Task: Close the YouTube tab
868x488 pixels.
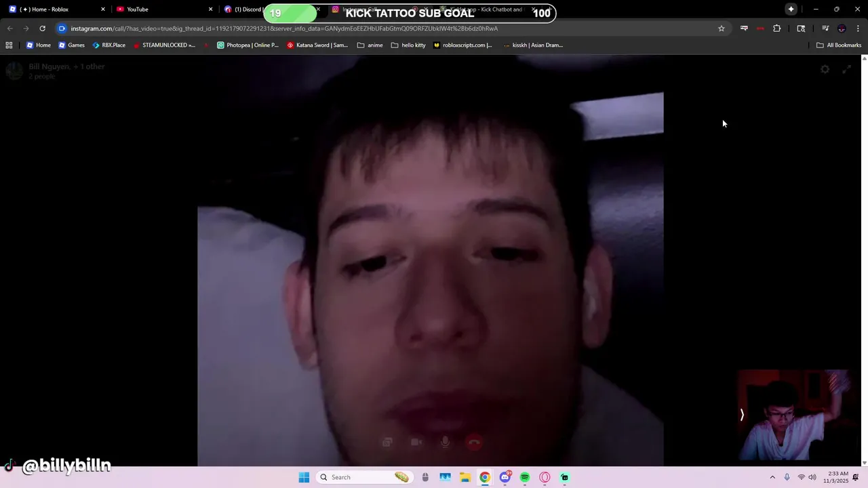Action: (210, 9)
